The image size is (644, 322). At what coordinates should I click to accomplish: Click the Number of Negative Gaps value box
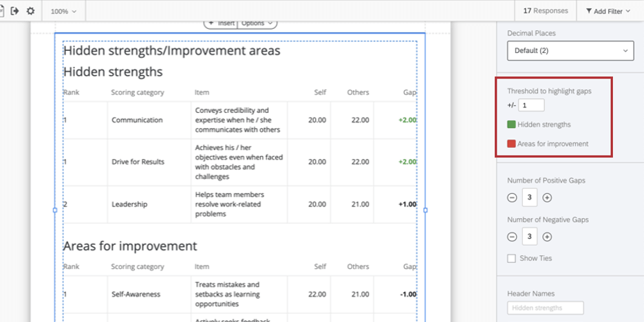pos(529,237)
